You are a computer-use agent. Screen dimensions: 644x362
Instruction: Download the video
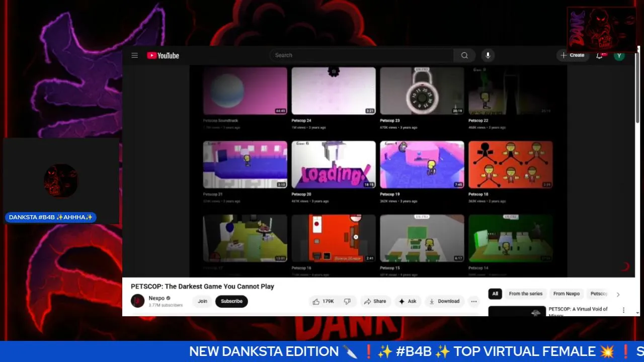pos(444,301)
